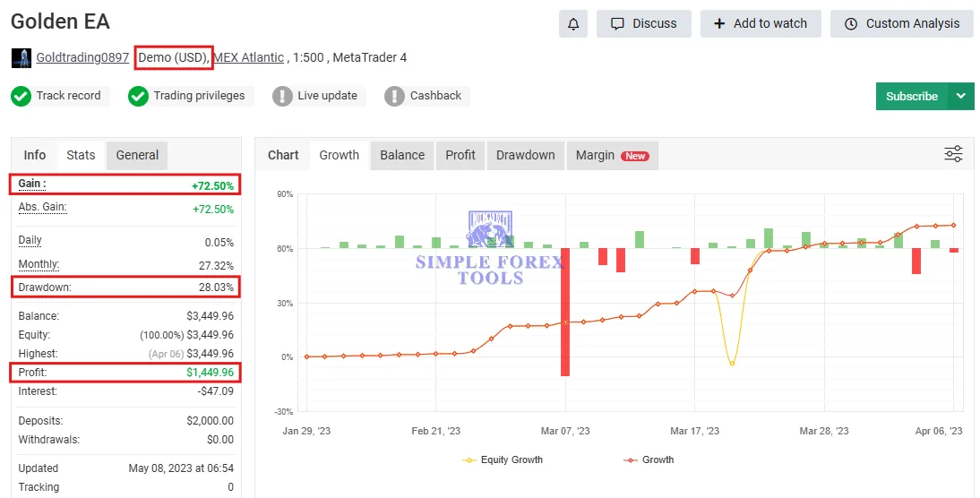Click the notification bell icon
Viewport: 980px width, 498px height.
pyautogui.click(x=573, y=24)
